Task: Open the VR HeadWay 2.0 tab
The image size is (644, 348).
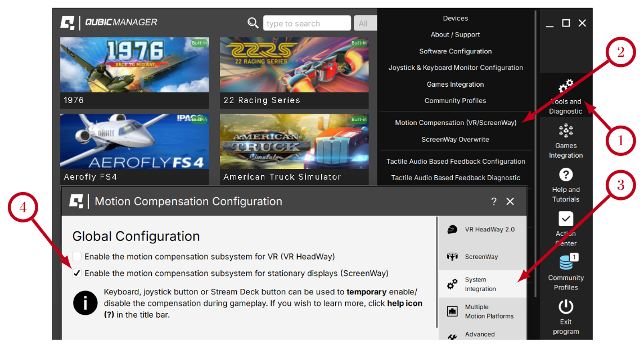Action: click(482, 230)
